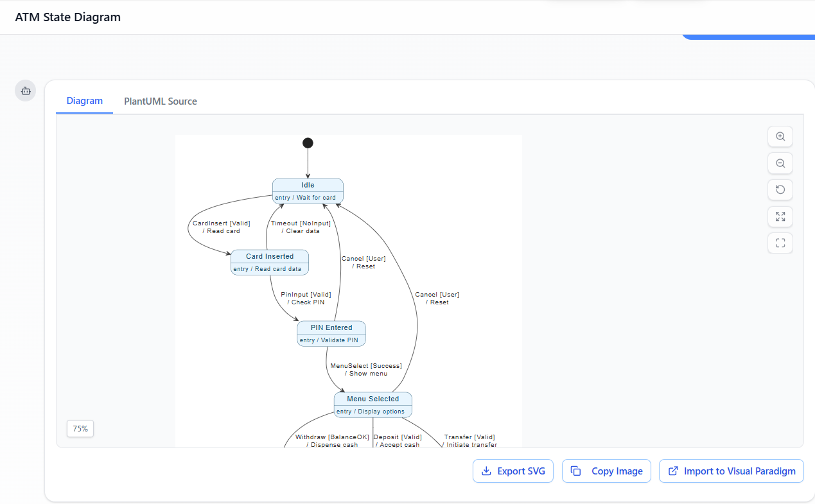Click the black initial state dot
The image size is (815, 504).
(x=308, y=143)
